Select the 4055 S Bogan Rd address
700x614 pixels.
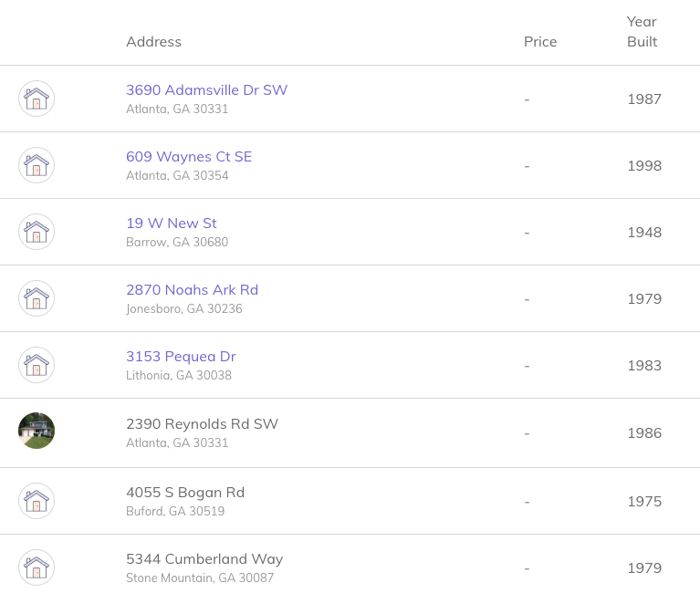[185, 492]
